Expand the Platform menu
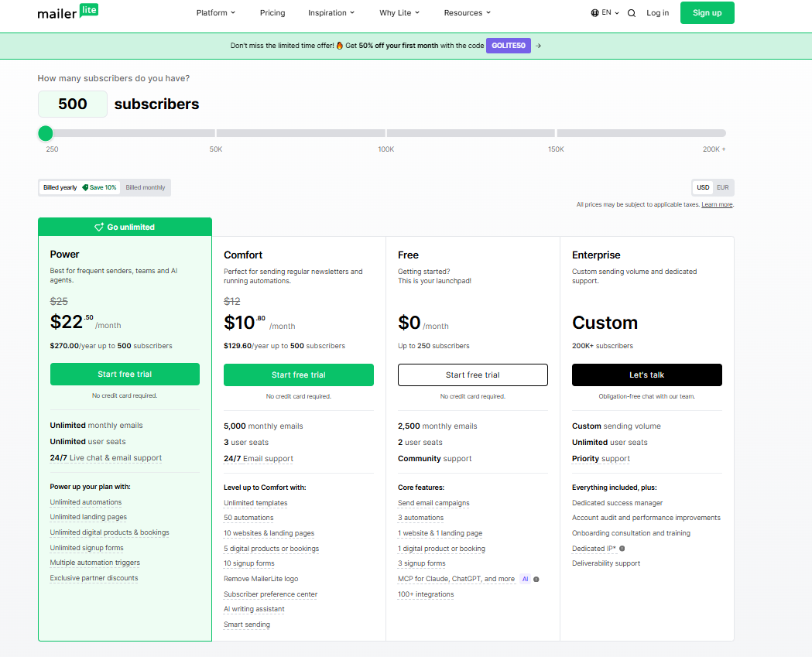This screenshot has width=812, height=657. click(215, 13)
